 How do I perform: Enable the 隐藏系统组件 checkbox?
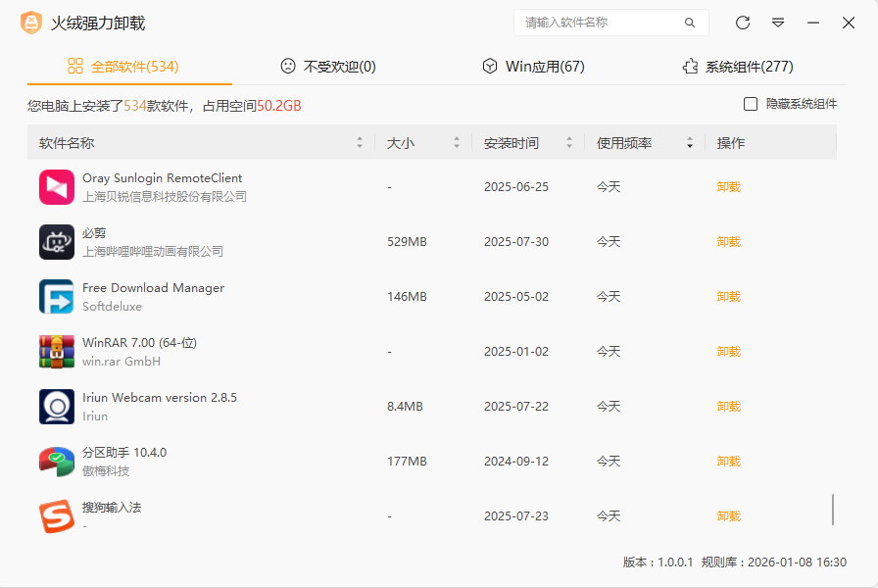[750, 104]
